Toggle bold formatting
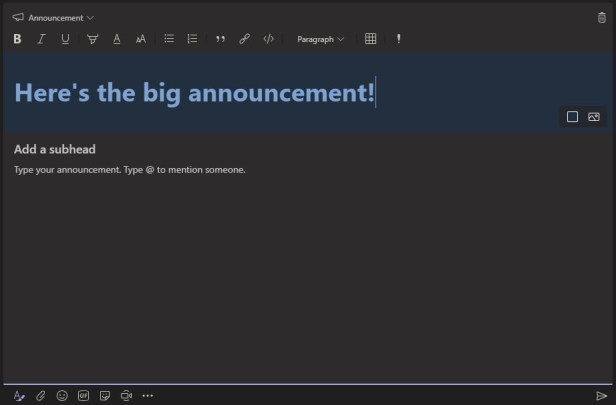 pyautogui.click(x=17, y=39)
